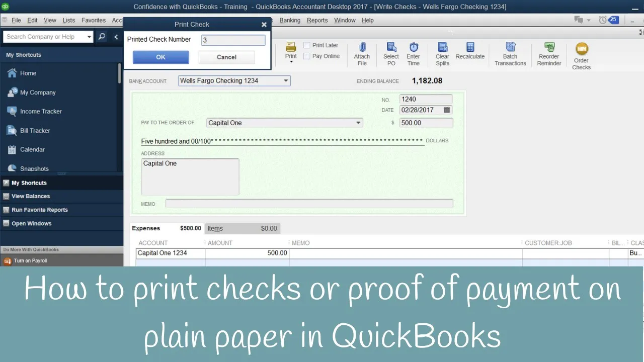
Task: Click the chat bubbles icon in menu bar
Action: click(x=579, y=20)
